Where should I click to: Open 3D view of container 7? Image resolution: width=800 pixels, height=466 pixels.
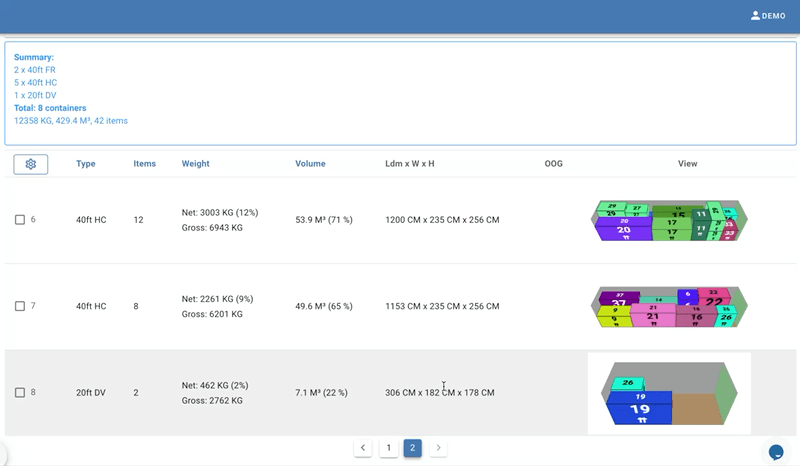click(669, 307)
